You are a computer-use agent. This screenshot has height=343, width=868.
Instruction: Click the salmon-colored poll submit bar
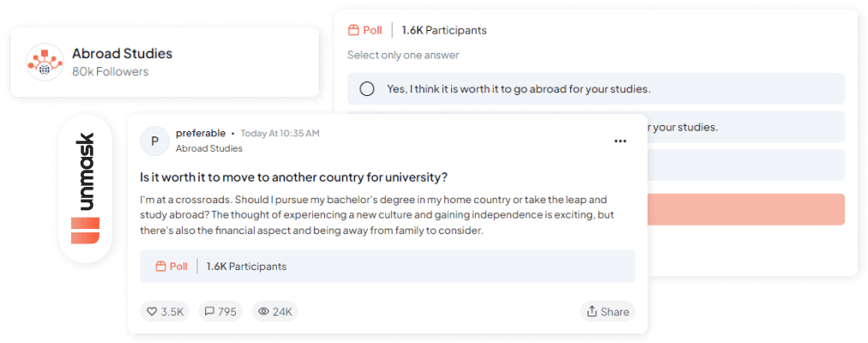click(x=744, y=209)
